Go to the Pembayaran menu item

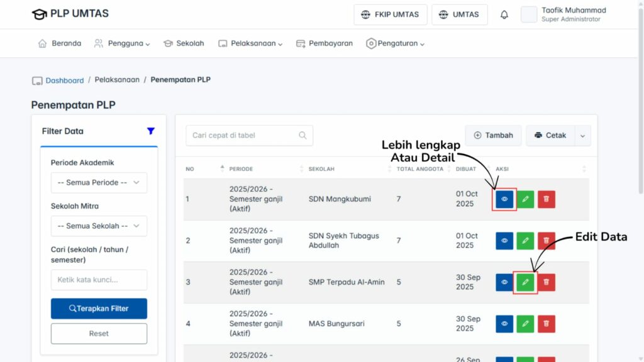[x=325, y=44]
